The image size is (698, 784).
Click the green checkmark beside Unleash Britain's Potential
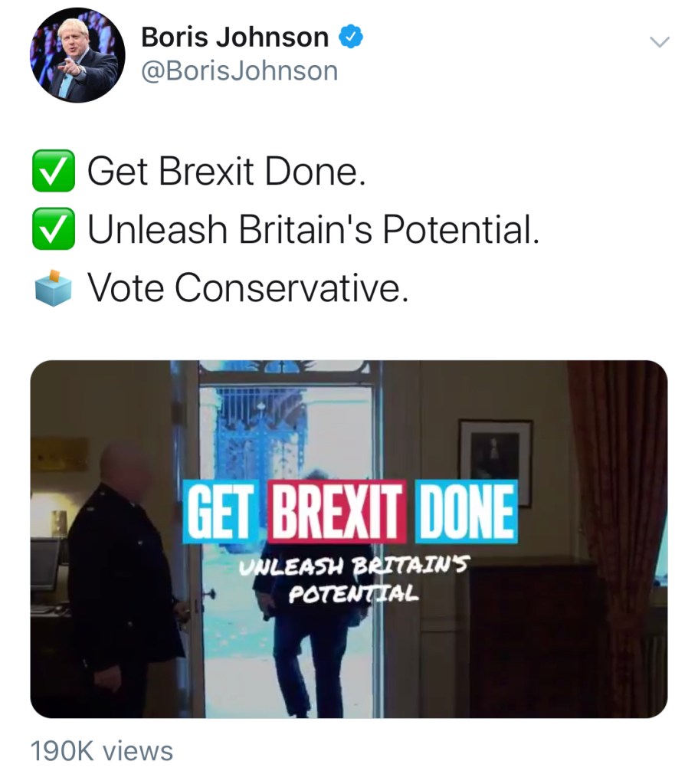click(x=53, y=229)
